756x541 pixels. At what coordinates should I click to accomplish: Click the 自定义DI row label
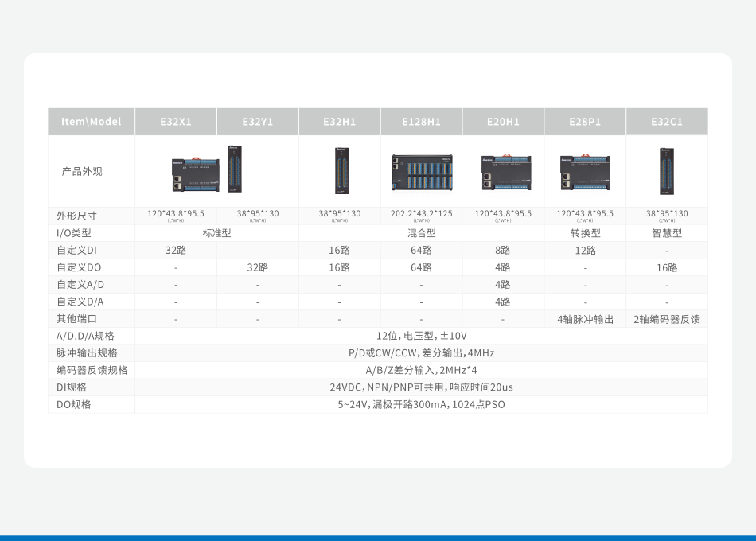76,251
